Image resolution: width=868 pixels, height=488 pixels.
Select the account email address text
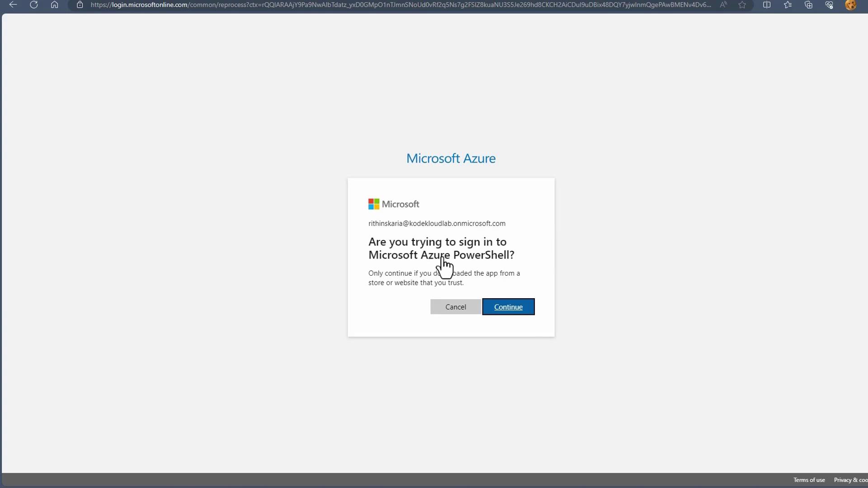[x=437, y=223]
